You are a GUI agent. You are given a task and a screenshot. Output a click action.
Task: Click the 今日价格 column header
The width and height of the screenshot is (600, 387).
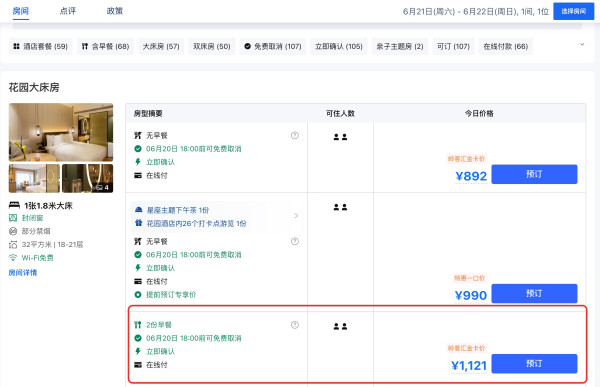click(479, 113)
